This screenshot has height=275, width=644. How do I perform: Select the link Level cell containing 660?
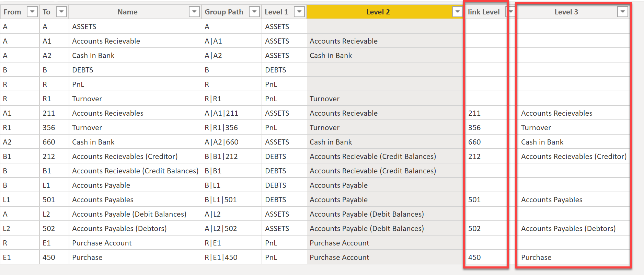tap(474, 142)
